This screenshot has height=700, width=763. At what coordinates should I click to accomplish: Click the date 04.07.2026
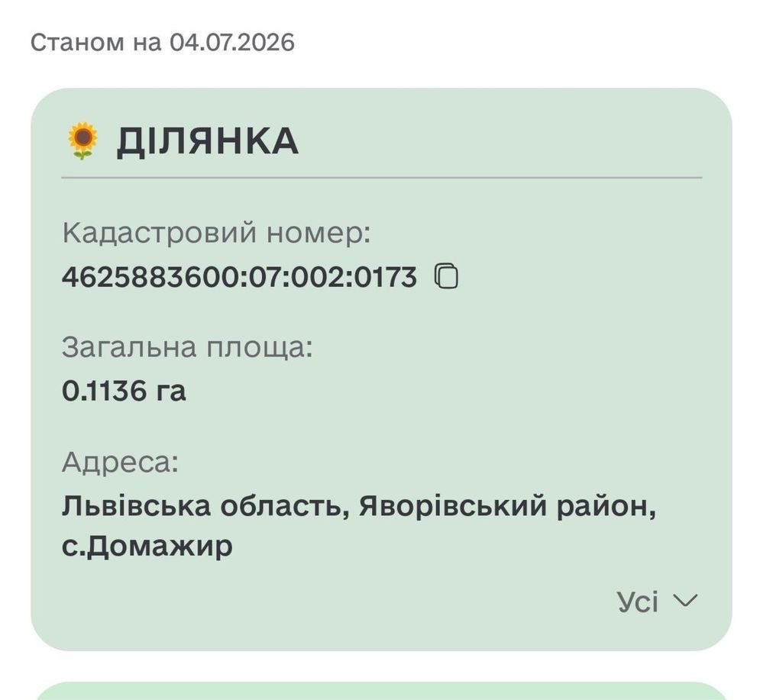[x=232, y=42]
